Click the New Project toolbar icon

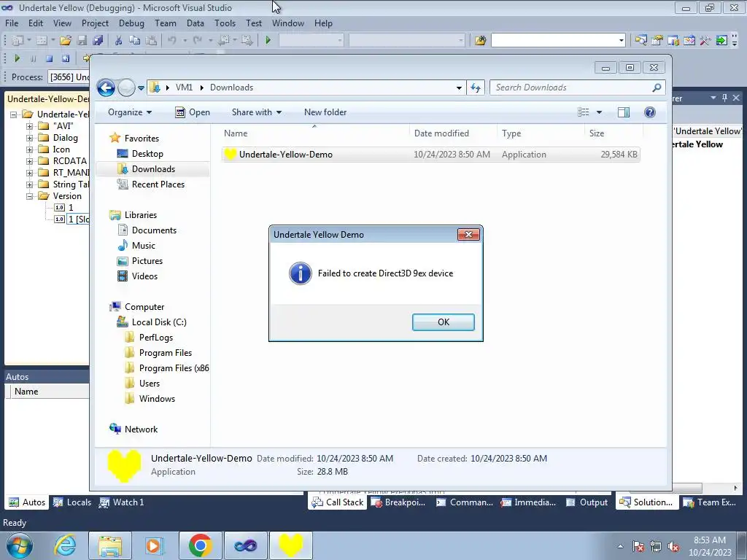pos(18,41)
